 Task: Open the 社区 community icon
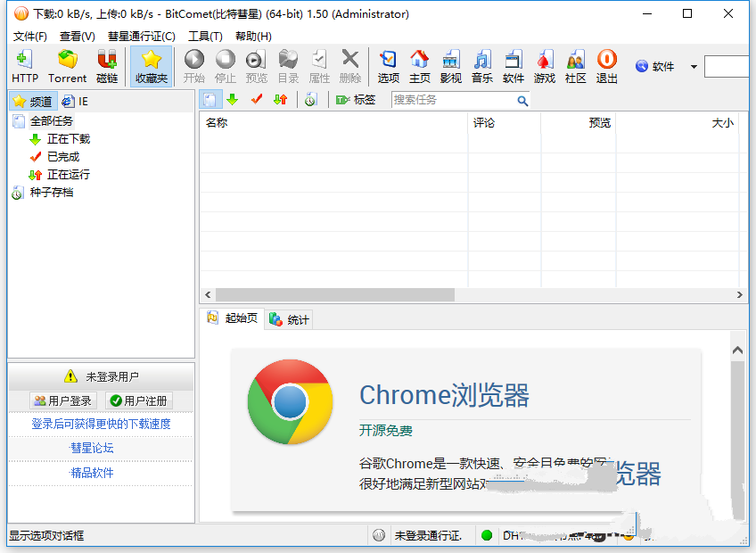pyautogui.click(x=576, y=66)
